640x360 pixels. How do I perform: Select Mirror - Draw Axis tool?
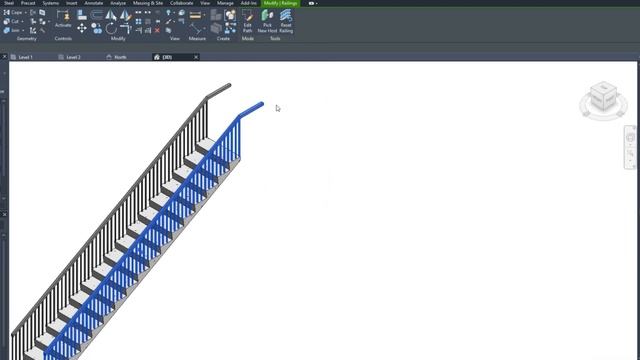(125, 15)
